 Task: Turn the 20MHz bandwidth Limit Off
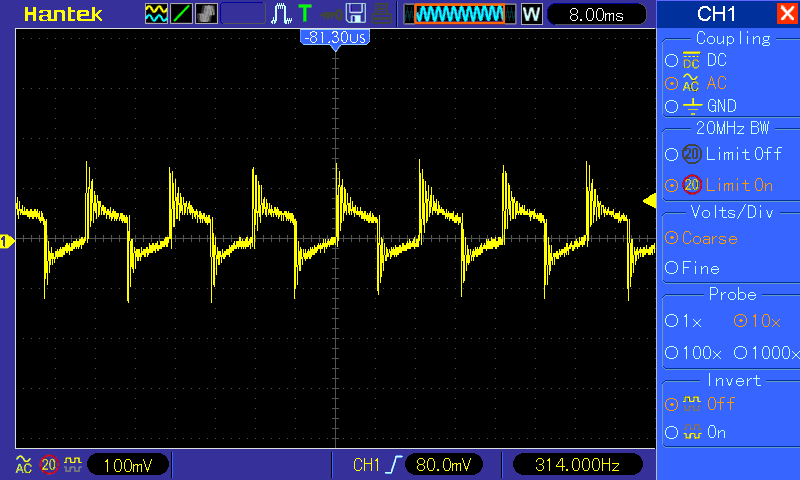723,154
